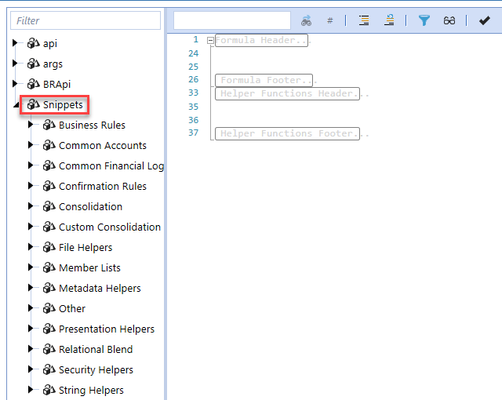Click the search box beside binoculars
Screen dimensions: 502x400
pyautogui.click(x=232, y=21)
